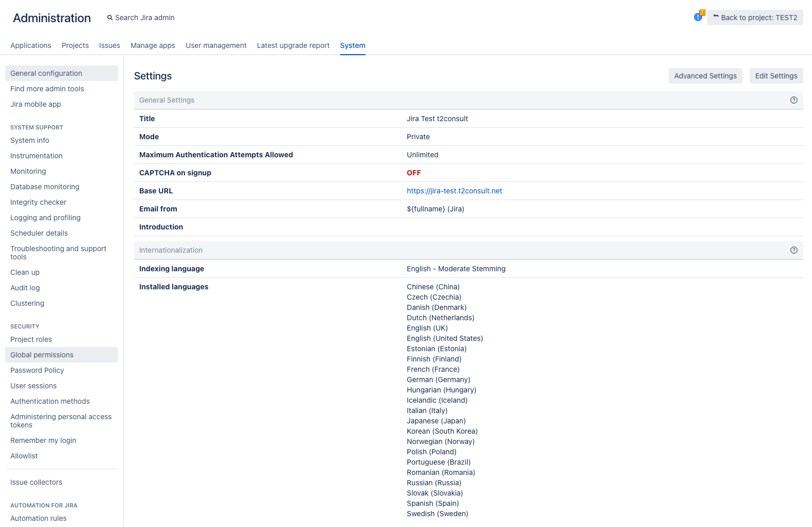Screen dimensions: 812x527
Task: Open System info page
Action: click(30, 140)
